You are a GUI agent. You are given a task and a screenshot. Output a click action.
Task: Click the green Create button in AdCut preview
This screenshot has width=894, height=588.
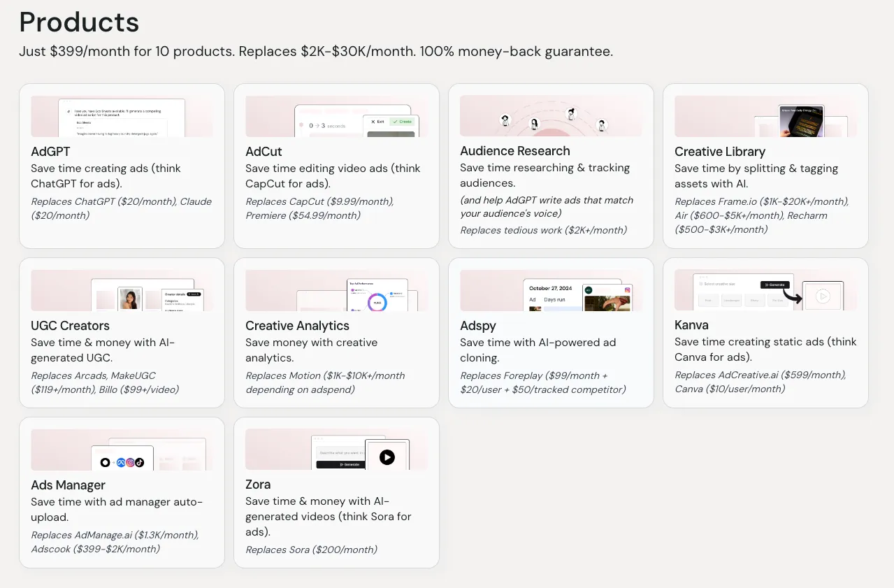pyautogui.click(x=402, y=122)
